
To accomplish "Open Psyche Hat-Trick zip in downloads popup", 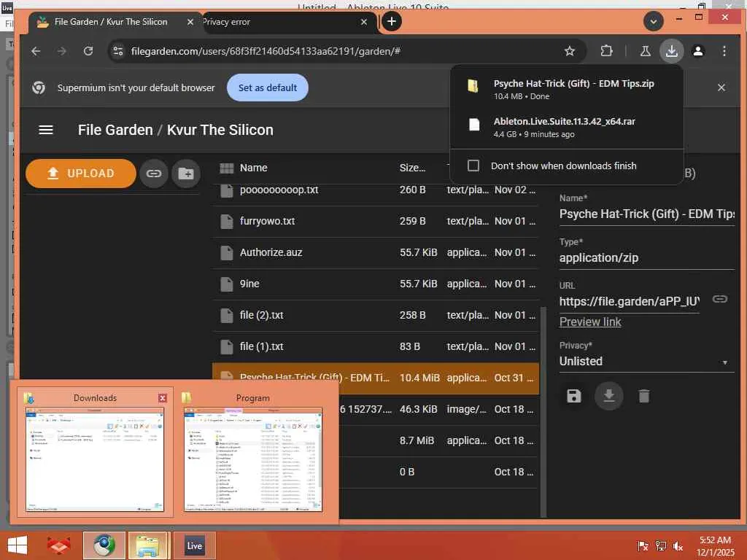I will [x=567, y=88].
